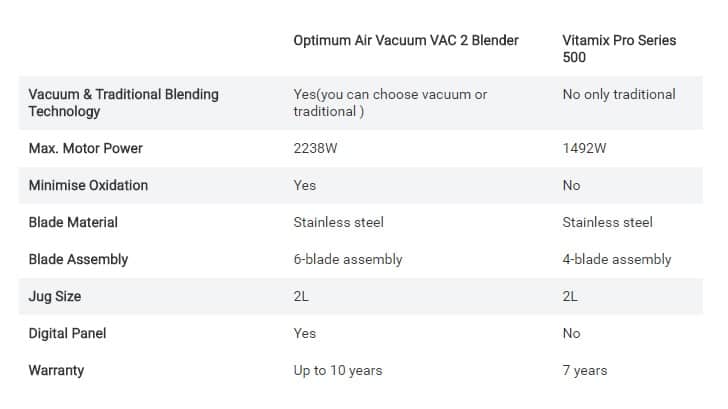Click the Jug Size row label
Screen dimensions: 728x409
point(55,296)
